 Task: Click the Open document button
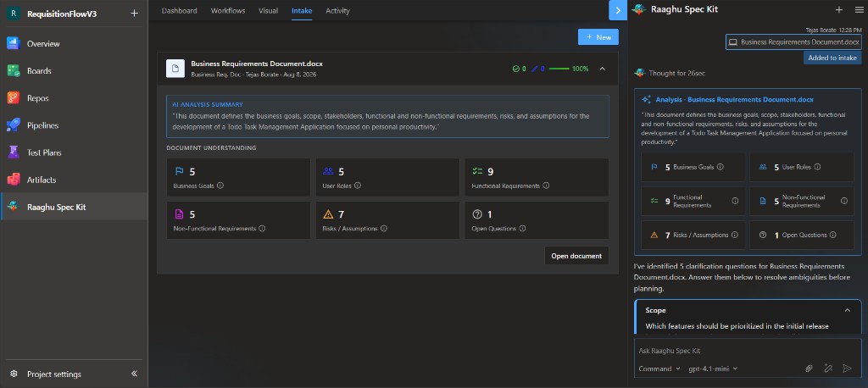(x=576, y=256)
